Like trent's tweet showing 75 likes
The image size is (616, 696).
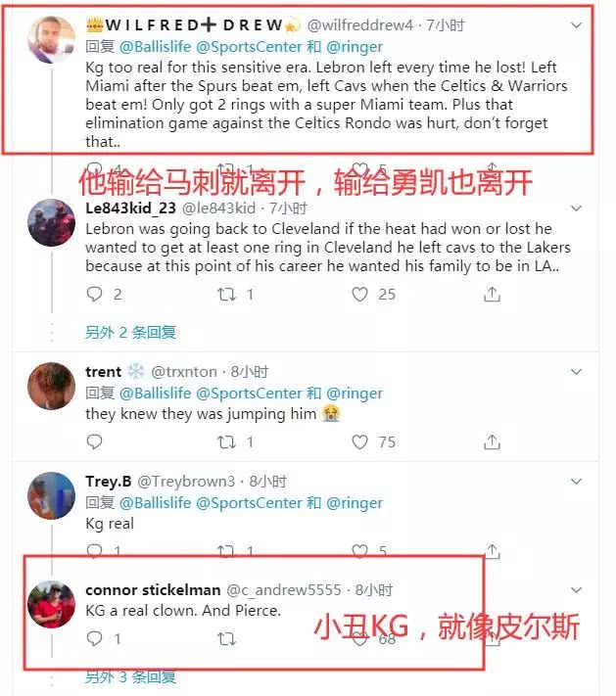pos(359,441)
